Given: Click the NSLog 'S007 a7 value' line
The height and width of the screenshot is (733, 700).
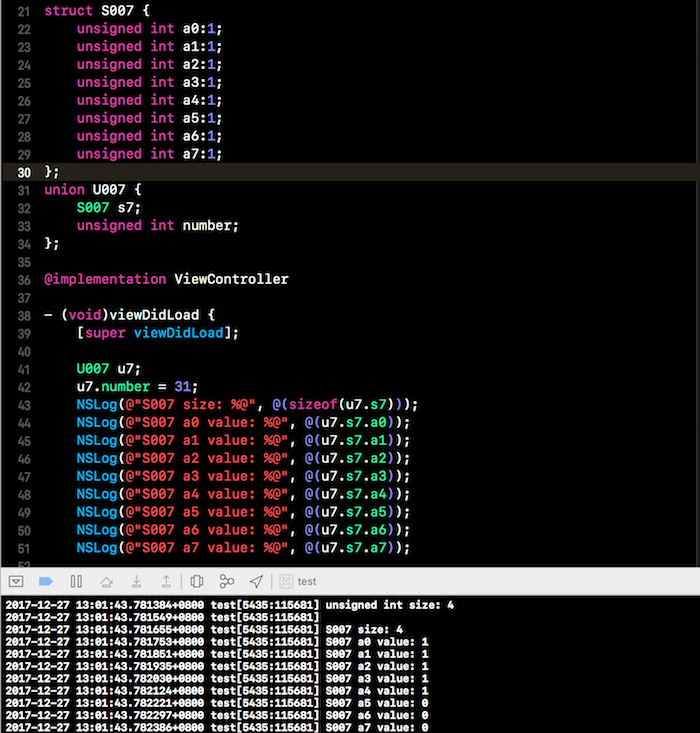Looking at the screenshot, I should 243,547.
